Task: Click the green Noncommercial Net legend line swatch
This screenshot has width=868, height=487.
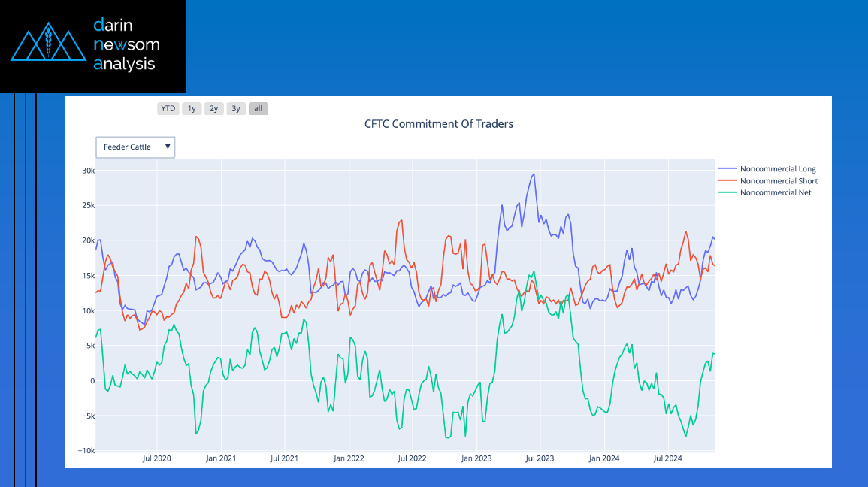Action: [727, 192]
